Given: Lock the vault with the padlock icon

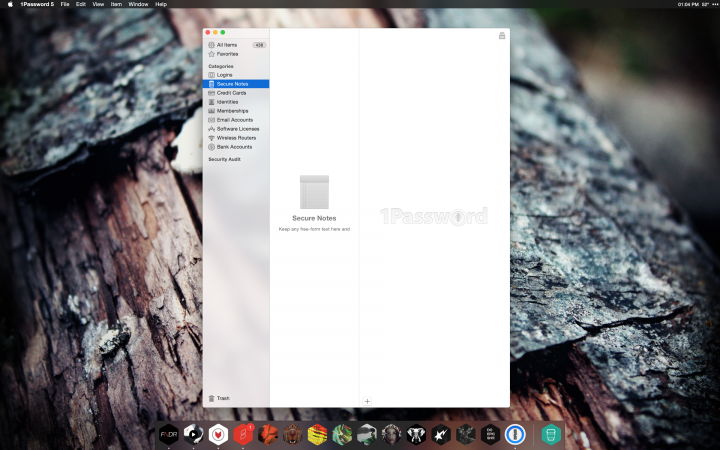Looking at the screenshot, I should [x=502, y=35].
